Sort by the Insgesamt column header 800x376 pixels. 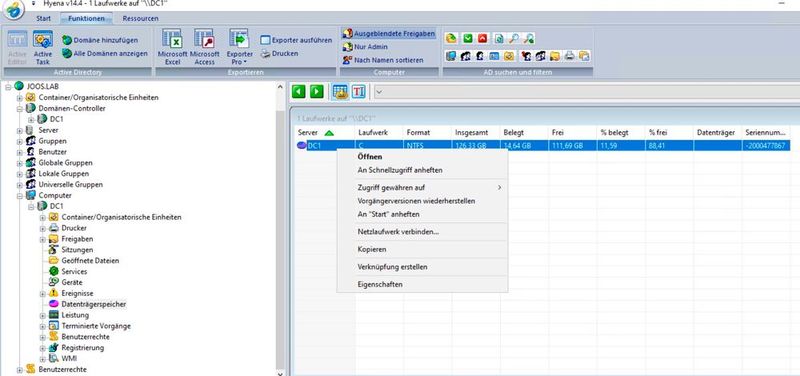(x=476, y=133)
